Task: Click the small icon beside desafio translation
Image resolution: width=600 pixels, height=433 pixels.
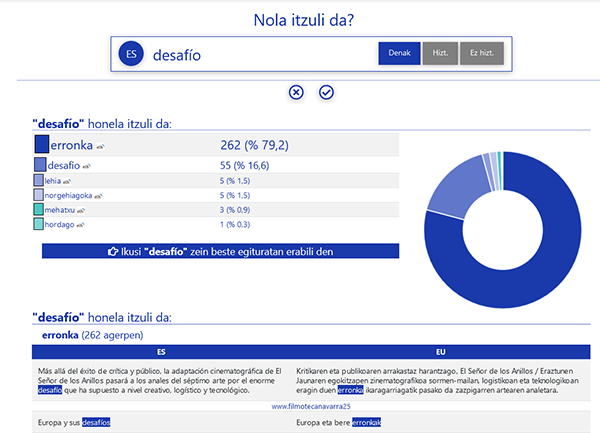Action: pyautogui.click(x=86, y=165)
